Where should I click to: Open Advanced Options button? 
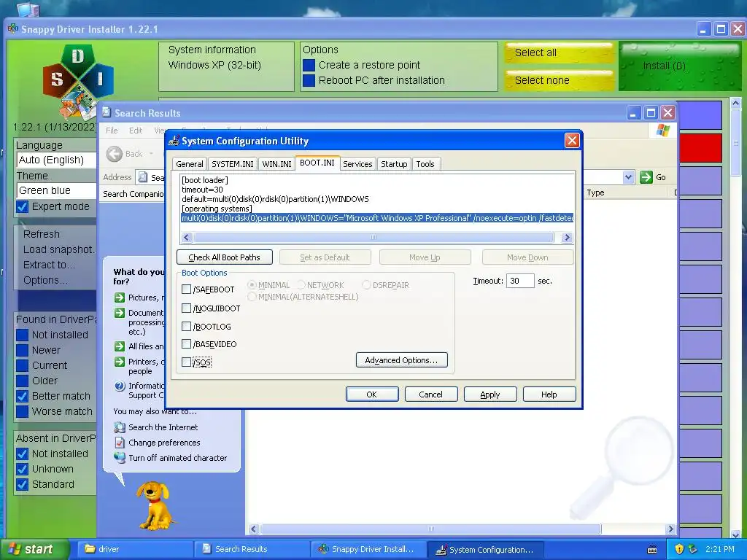coord(402,360)
